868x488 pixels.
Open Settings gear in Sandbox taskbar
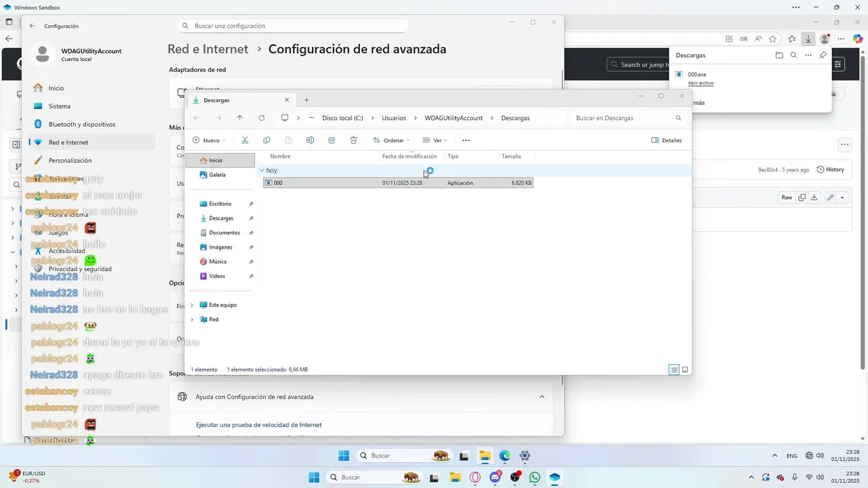point(524,455)
